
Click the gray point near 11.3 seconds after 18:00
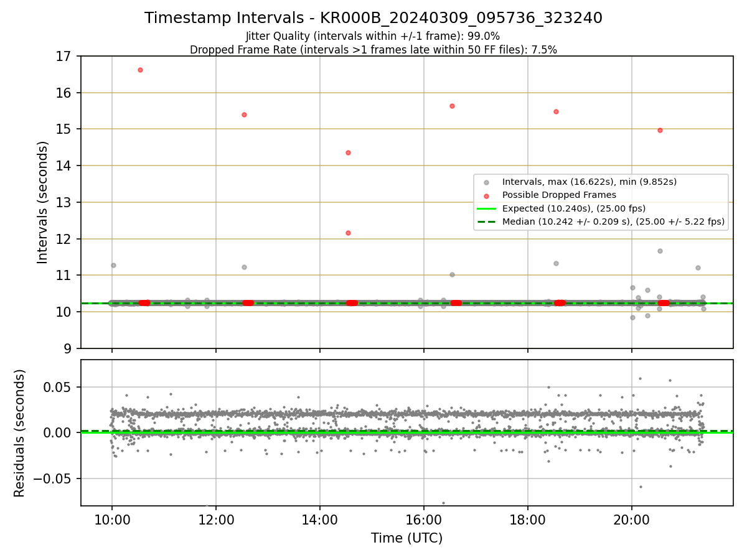tap(556, 263)
